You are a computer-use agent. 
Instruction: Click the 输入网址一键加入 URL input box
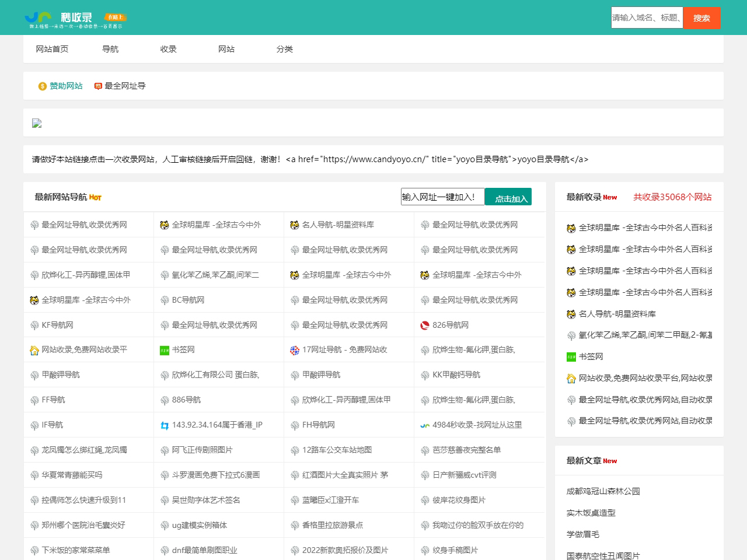point(442,197)
